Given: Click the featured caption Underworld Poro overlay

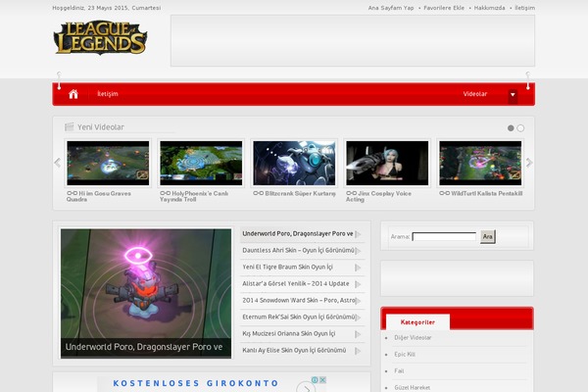Looking at the screenshot, I should pyautogui.click(x=146, y=348).
